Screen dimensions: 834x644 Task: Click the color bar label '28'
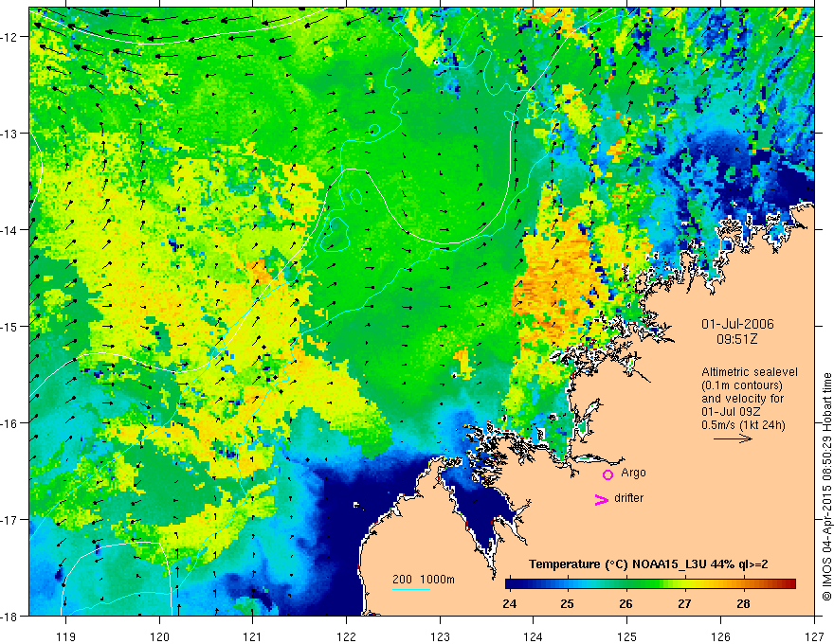point(743,604)
